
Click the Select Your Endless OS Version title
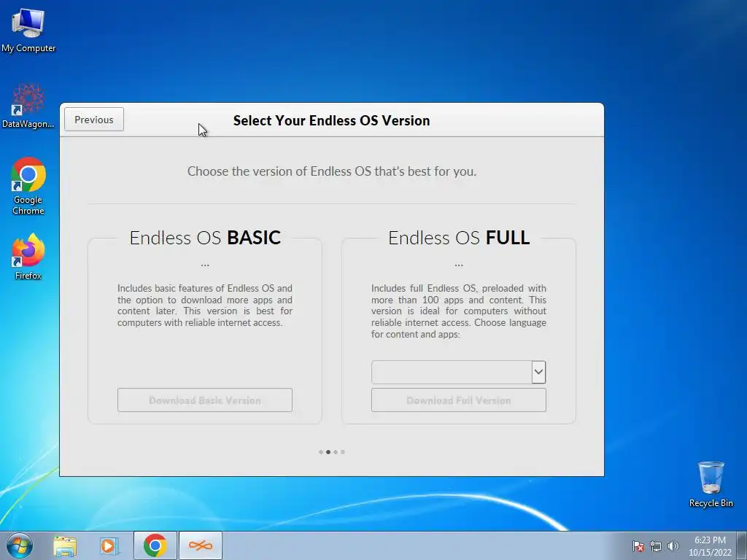coord(332,120)
